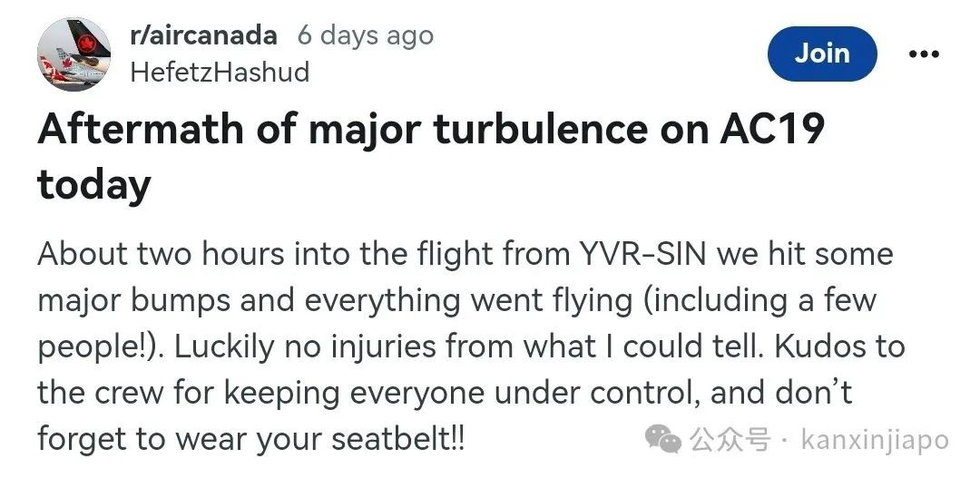Click "YVR-SIN" in the post body
This screenshot has width=980, height=478.
pyautogui.click(x=643, y=253)
